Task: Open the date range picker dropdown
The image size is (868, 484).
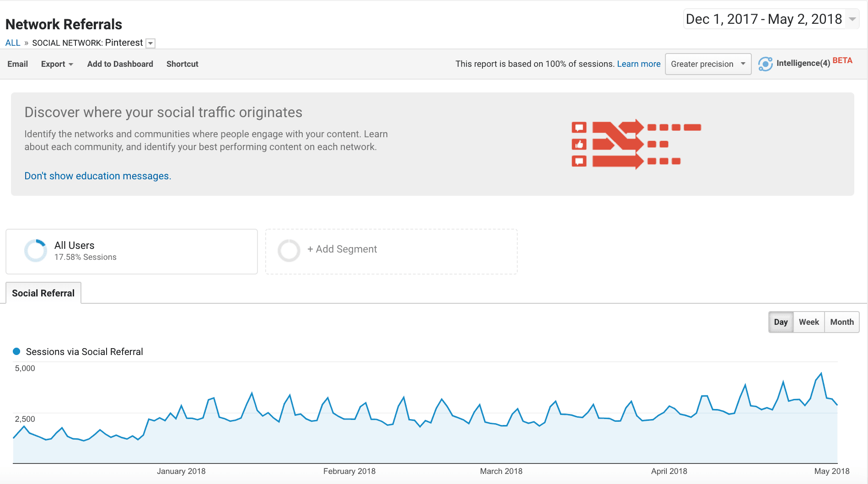Action: pyautogui.click(x=771, y=19)
